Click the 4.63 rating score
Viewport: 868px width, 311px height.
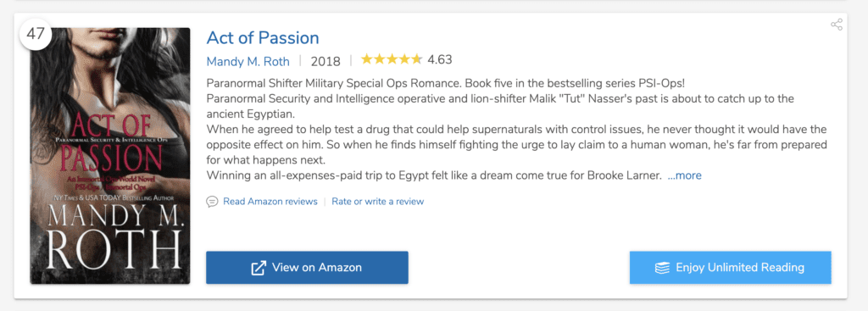tap(440, 60)
